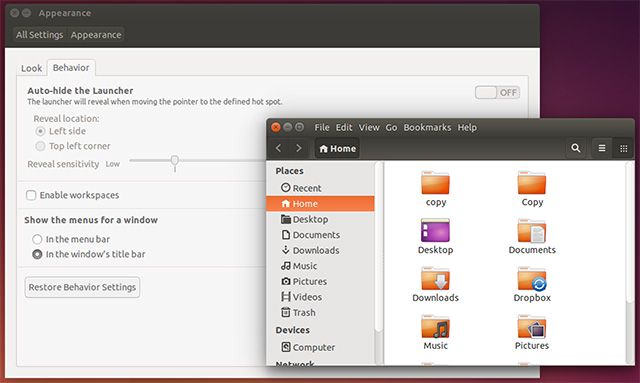Open the Downloads folder icon
The image size is (640, 383).
[x=435, y=278]
